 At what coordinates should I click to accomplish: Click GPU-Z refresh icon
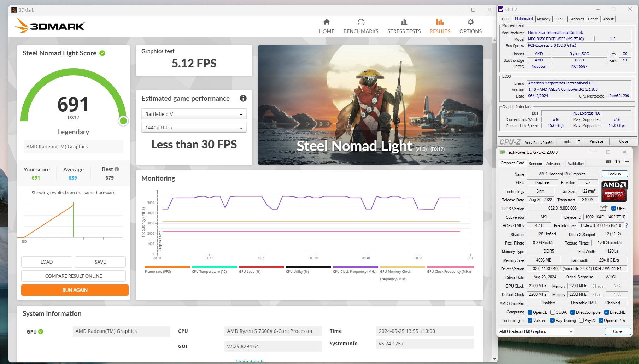coord(617,162)
